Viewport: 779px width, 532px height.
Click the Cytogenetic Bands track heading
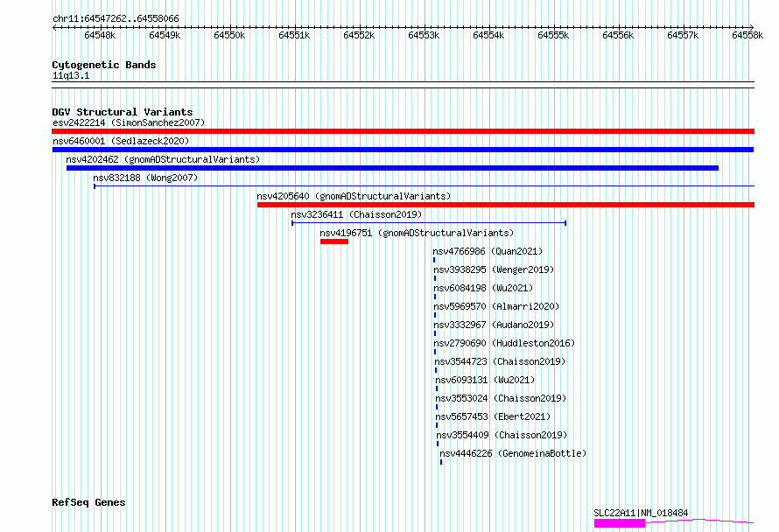[104, 65]
